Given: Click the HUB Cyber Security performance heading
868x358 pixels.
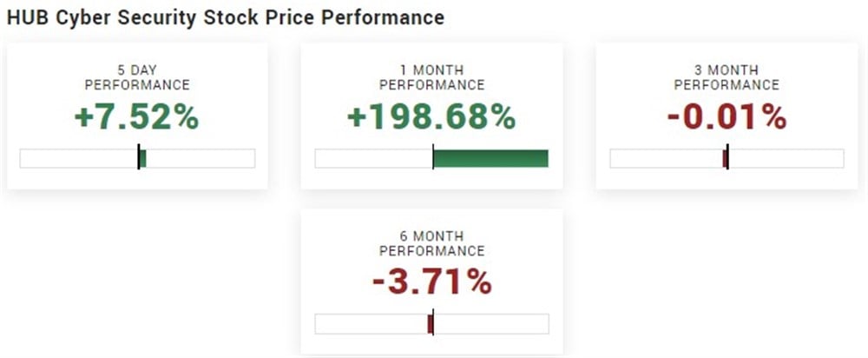Looking at the screenshot, I should tap(226, 17).
